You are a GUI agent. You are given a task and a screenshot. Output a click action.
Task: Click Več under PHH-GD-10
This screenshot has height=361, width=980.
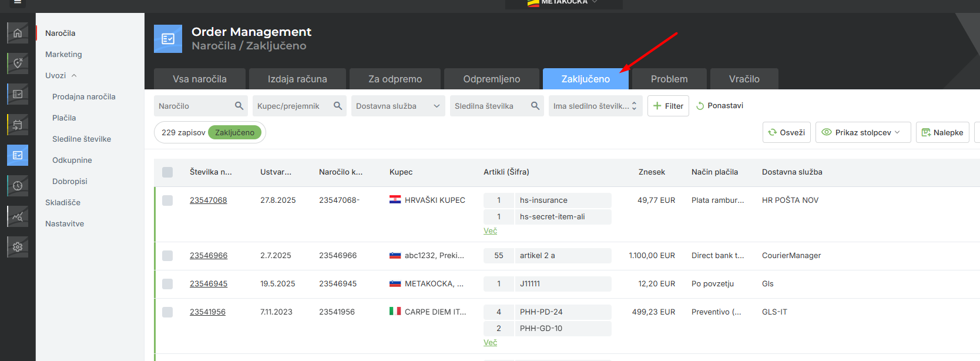(x=490, y=343)
